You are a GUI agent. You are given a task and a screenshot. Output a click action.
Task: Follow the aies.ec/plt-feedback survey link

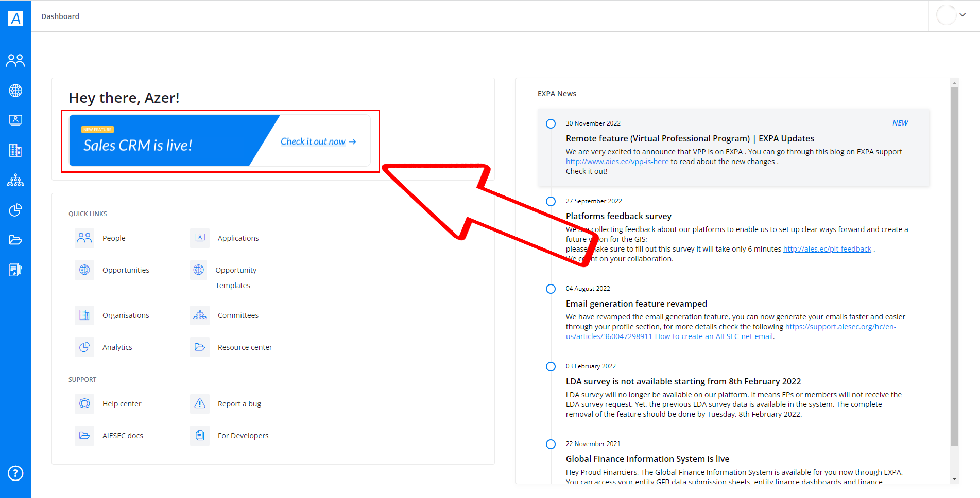click(x=827, y=249)
